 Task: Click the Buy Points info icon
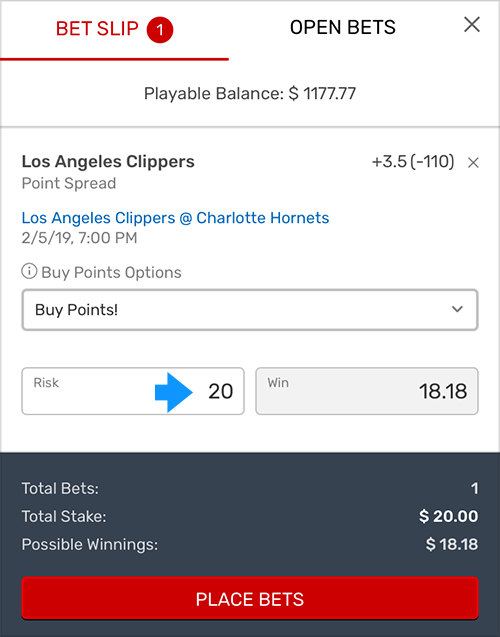pyautogui.click(x=29, y=271)
